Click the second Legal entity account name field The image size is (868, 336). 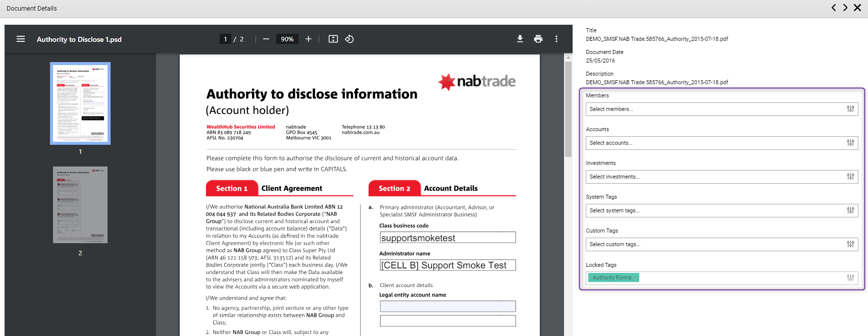tap(447, 321)
